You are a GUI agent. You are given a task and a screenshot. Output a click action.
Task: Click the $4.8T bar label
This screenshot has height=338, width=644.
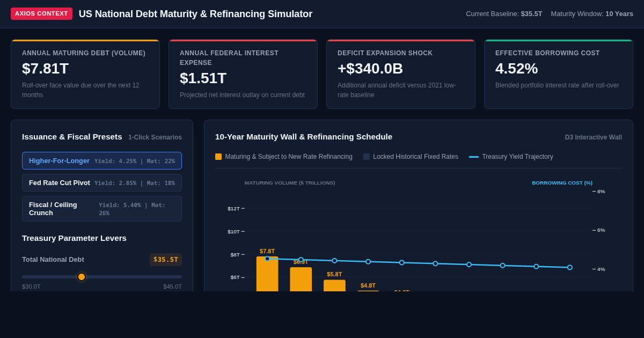point(368,285)
